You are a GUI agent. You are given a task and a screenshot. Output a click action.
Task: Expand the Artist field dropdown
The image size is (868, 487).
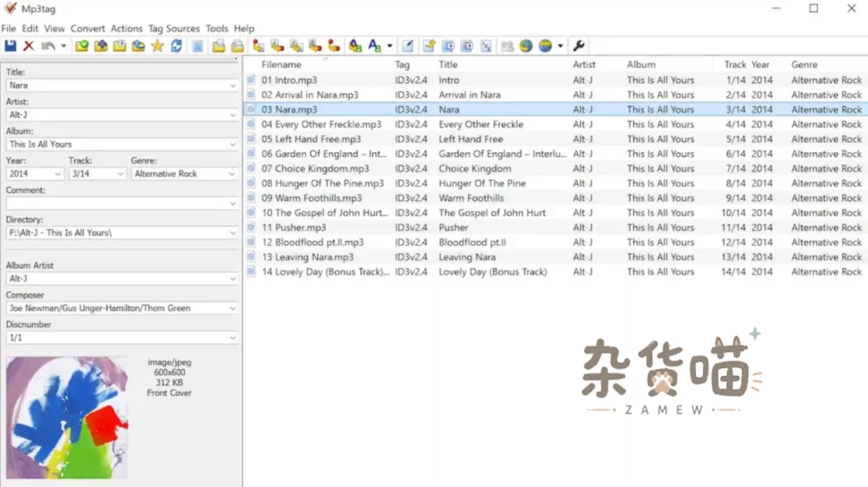click(232, 115)
